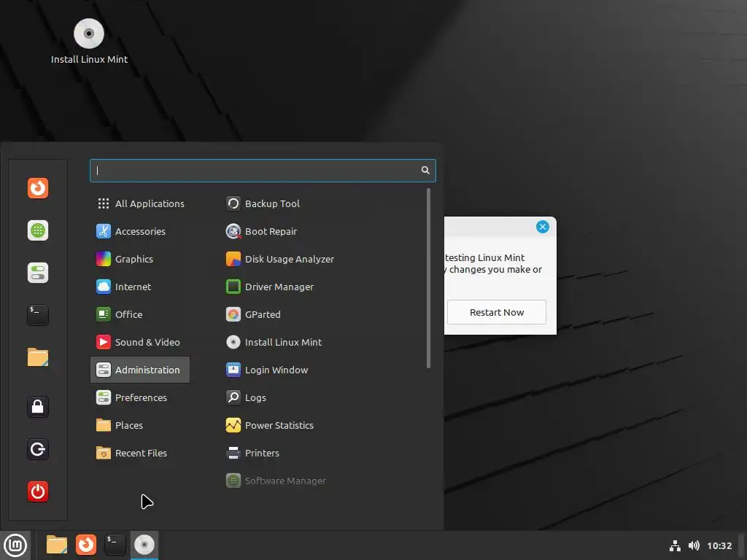Open Files from the taskbar
Screen dimensions: 747x560
click(57, 545)
